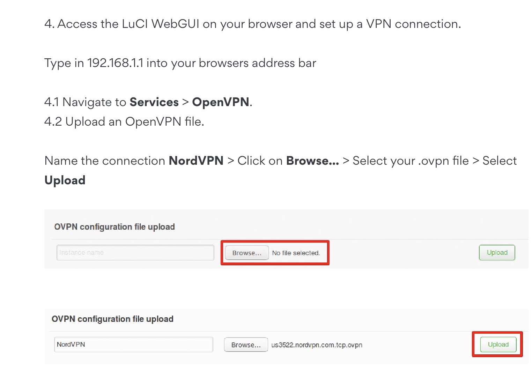
Task: Click the empty Instance name input field
Action: pyautogui.click(x=135, y=252)
